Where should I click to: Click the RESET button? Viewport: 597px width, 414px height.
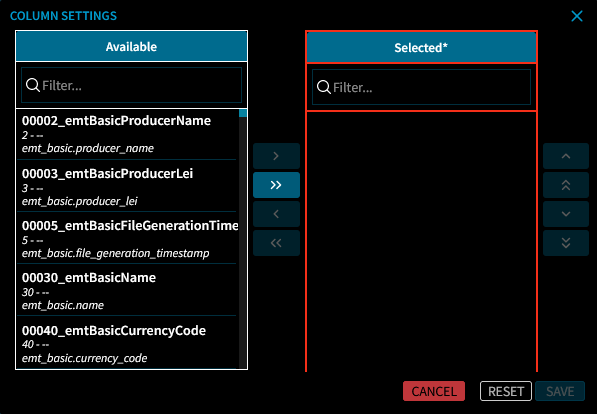click(x=506, y=391)
